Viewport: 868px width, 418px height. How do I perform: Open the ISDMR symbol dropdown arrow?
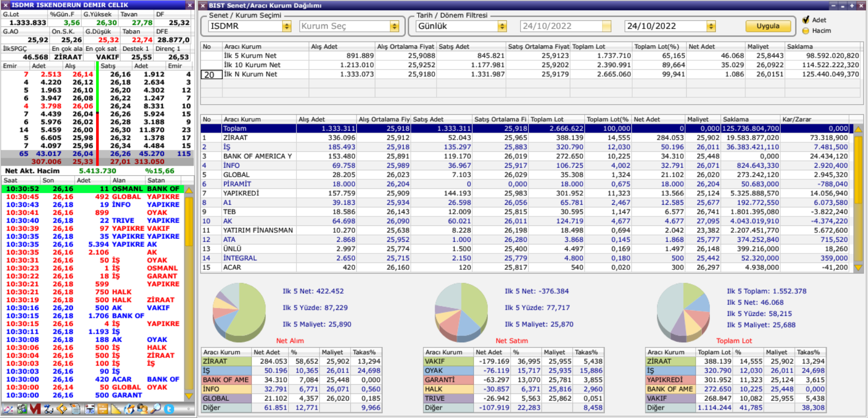287,26
